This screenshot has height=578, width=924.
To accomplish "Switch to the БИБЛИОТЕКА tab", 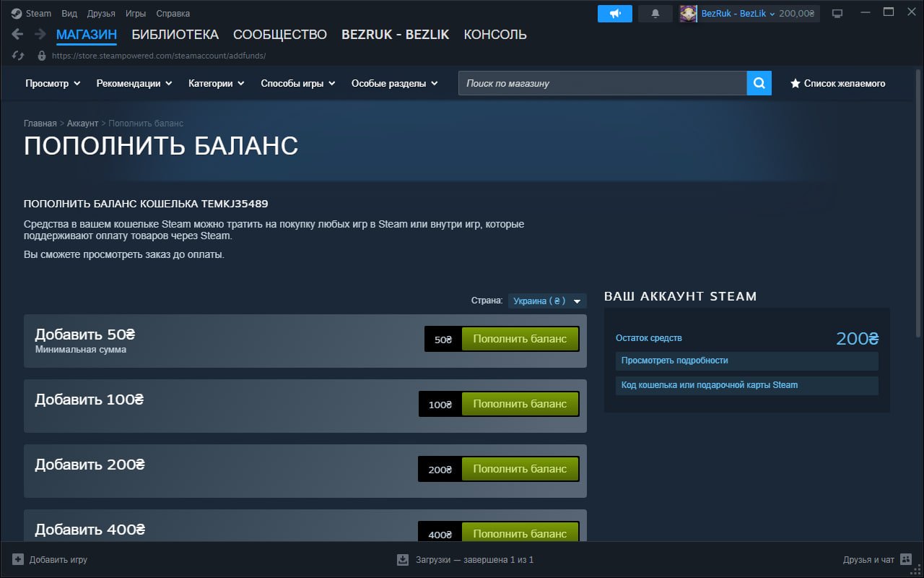I will pyautogui.click(x=175, y=35).
